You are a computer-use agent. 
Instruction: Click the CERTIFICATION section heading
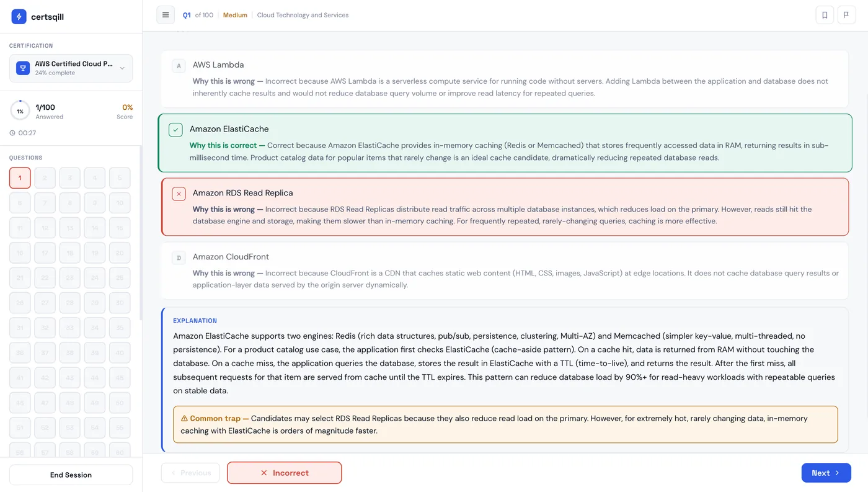[31, 46]
